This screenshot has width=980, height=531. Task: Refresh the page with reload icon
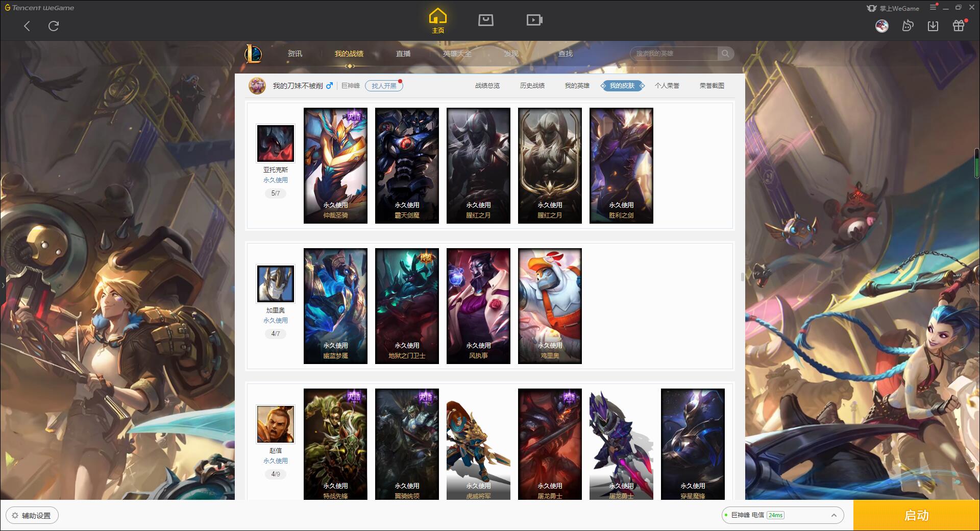[x=54, y=26]
